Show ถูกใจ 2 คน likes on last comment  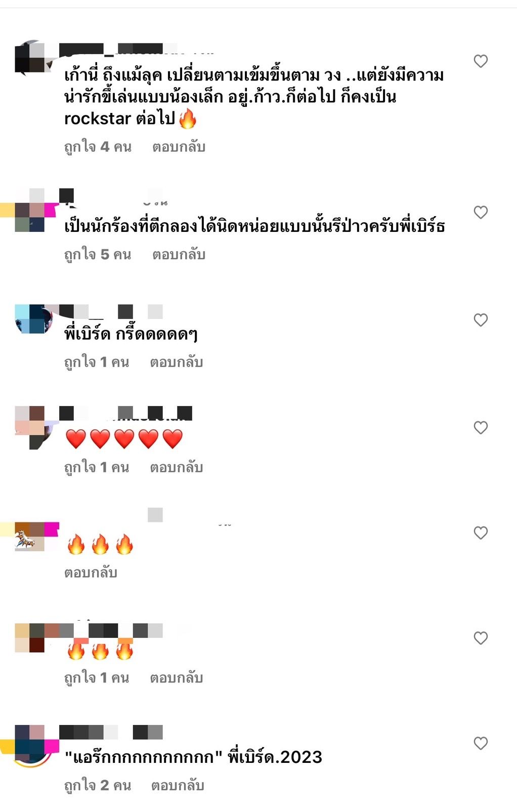coord(98,785)
